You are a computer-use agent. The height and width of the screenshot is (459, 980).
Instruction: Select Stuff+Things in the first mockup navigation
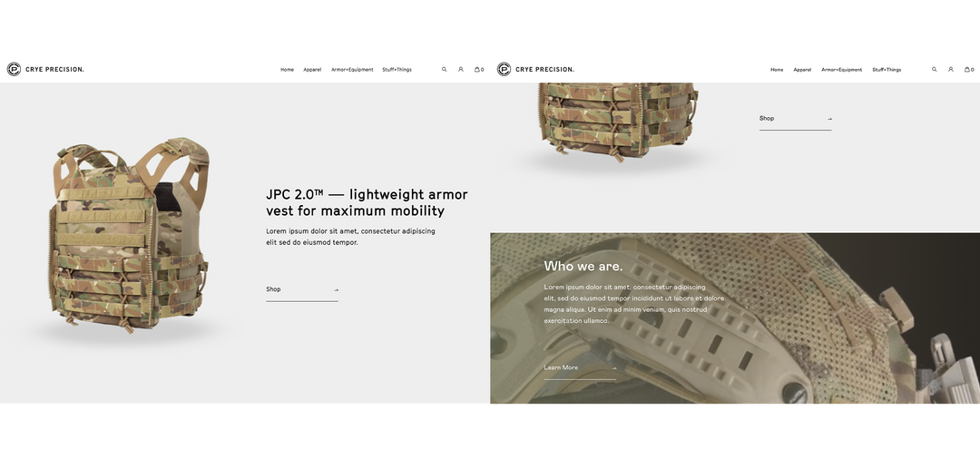397,69
